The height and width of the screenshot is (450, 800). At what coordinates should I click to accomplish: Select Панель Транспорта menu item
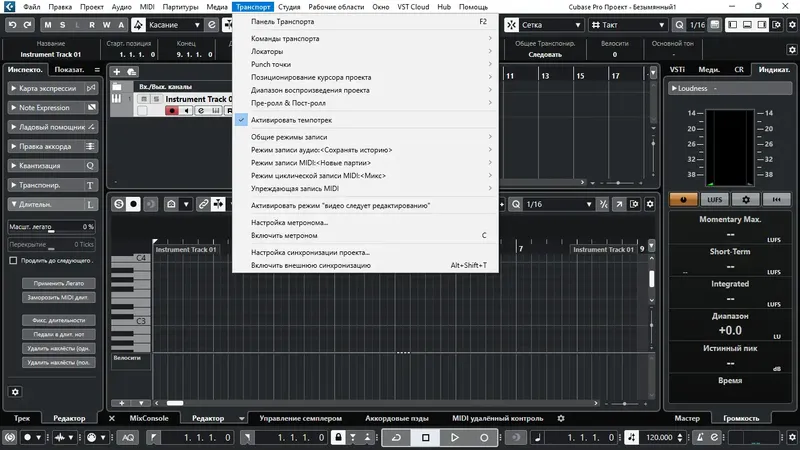click(365, 21)
